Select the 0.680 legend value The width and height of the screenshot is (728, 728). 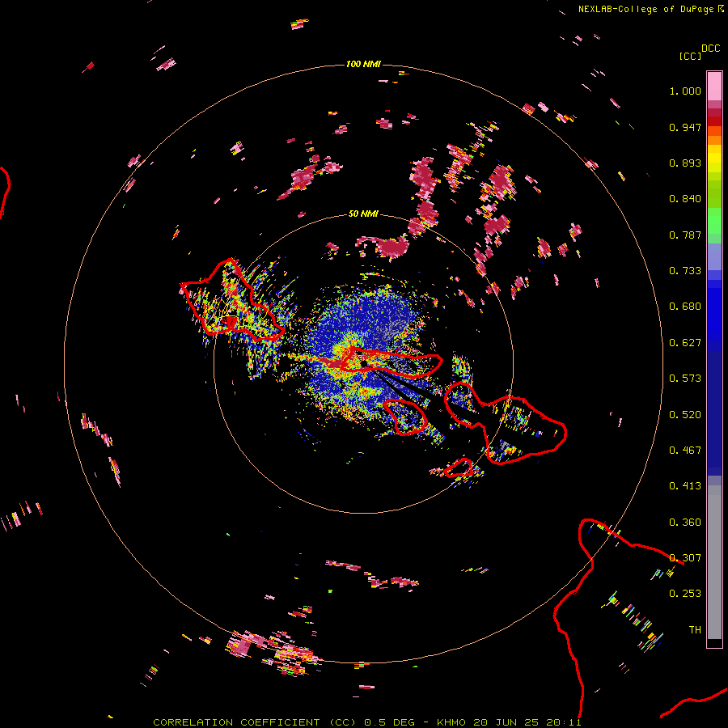click(685, 307)
